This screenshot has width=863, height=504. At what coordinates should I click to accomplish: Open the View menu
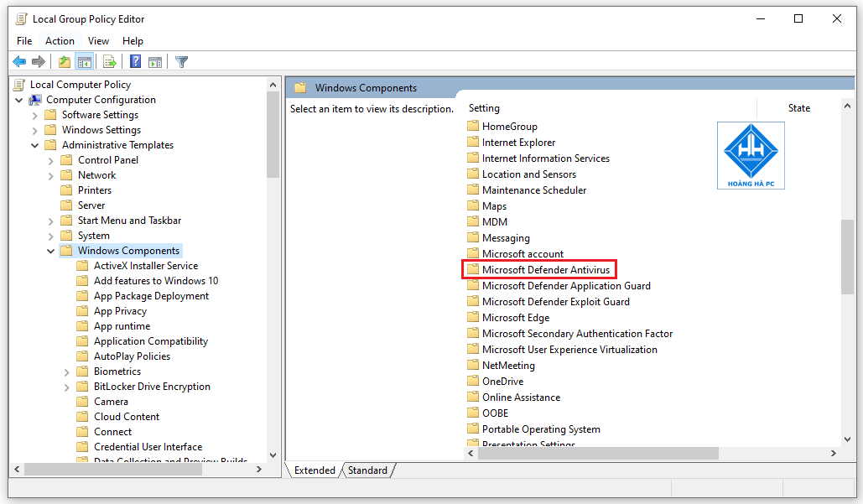[98, 41]
